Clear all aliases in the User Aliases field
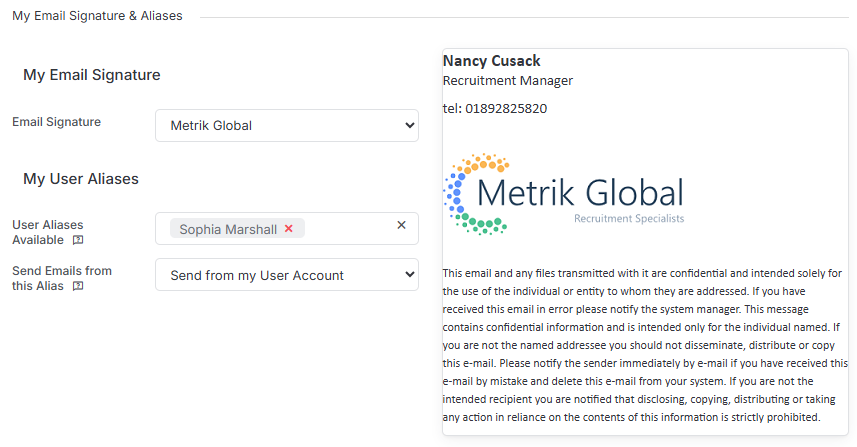 click(401, 225)
